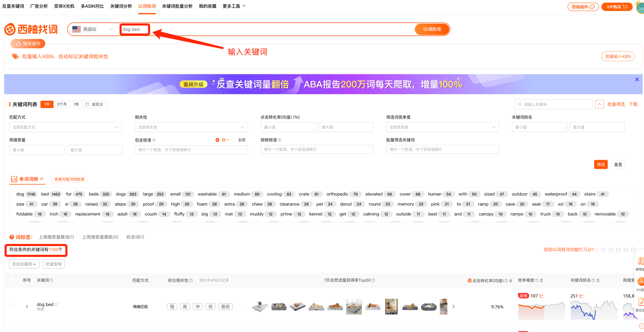
Task: Check the checkbox for row 1 dog bed
Action: click(x=12, y=306)
